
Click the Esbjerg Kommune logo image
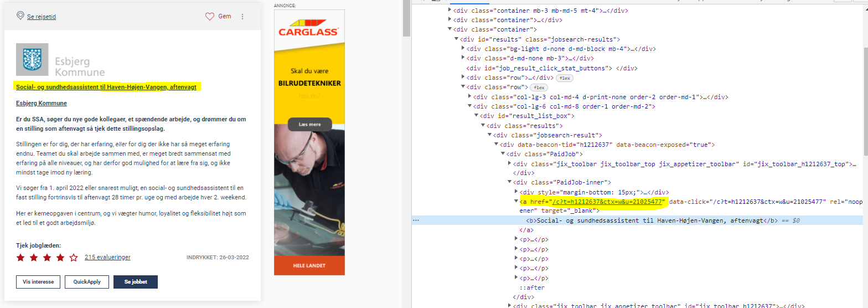pyautogui.click(x=60, y=60)
